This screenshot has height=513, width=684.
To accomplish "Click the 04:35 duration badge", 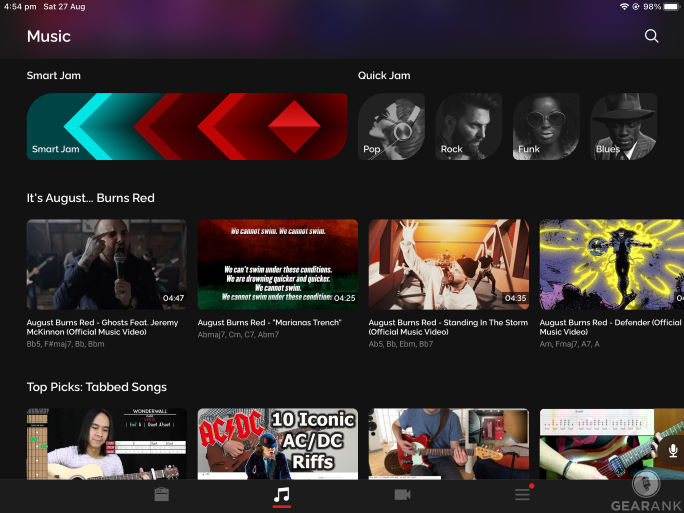I will click(515, 298).
